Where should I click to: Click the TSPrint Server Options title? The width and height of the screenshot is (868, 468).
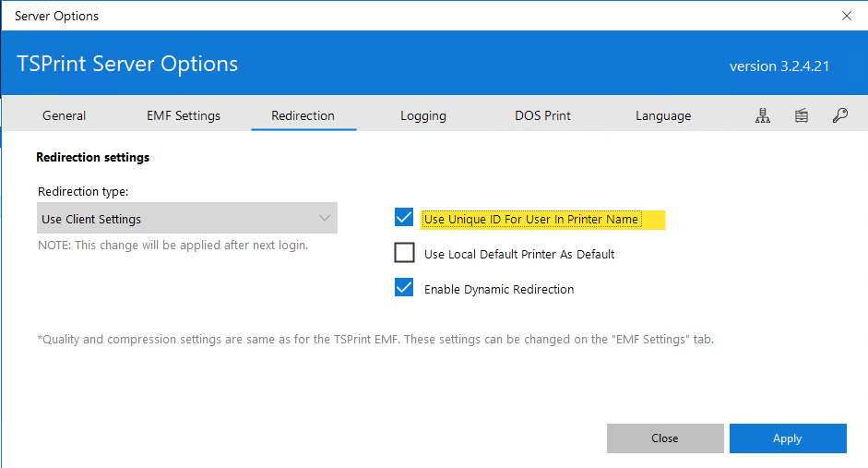point(127,64)
